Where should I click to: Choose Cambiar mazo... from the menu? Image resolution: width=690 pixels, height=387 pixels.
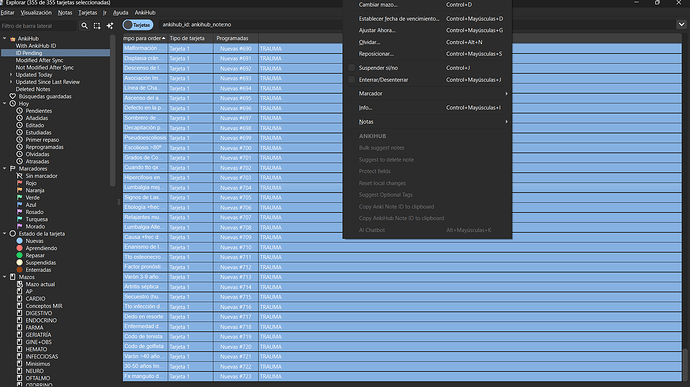click(427, 5)
